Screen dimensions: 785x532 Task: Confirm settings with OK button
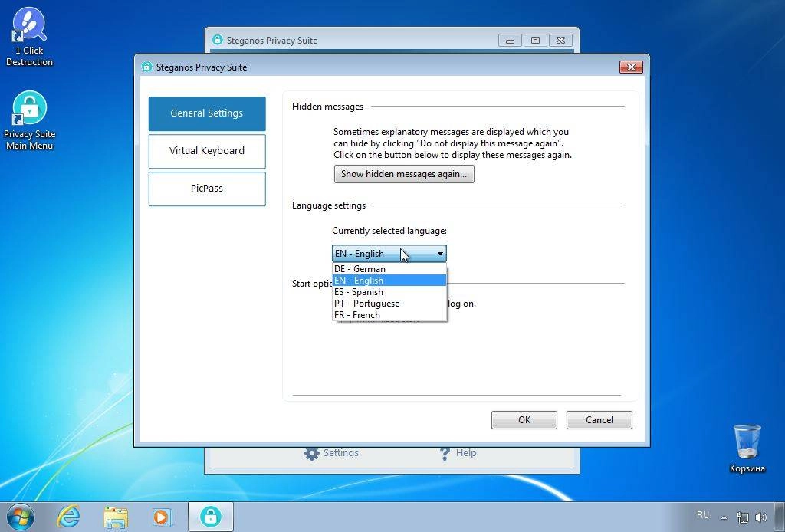(524, 420)
